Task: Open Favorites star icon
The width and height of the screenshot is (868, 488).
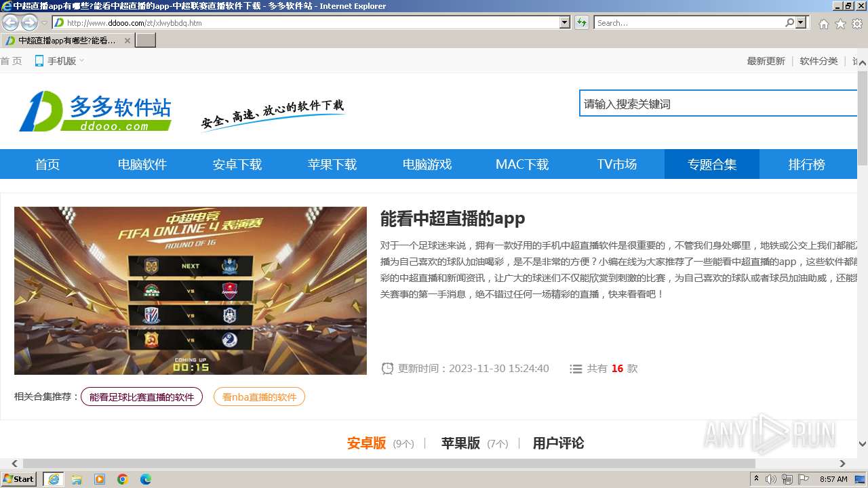Action: click(840, 24)
